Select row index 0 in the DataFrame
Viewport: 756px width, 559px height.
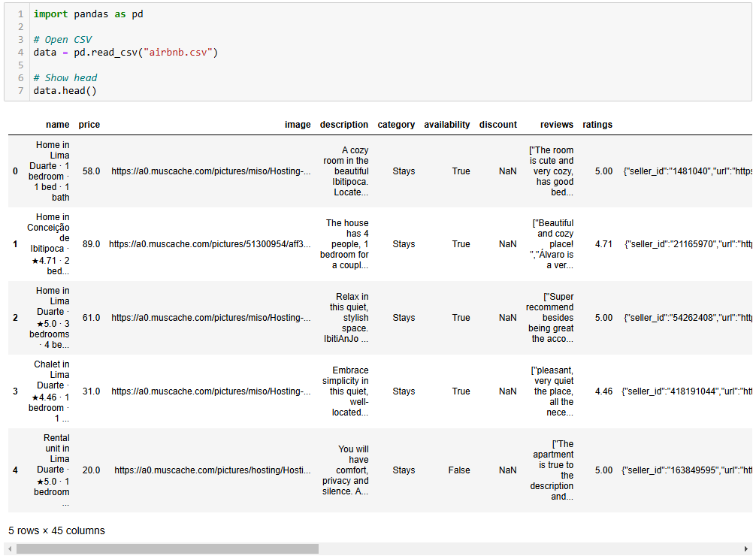point(15,171)
